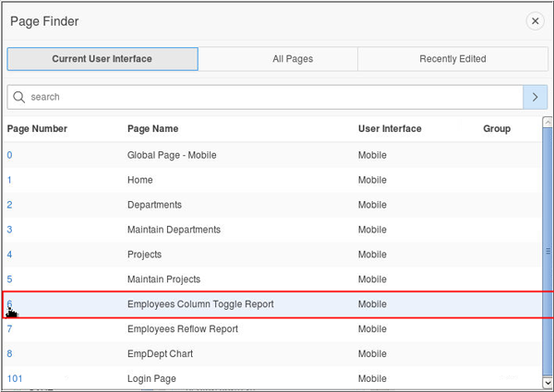Click the vertical scrollbar of the page list
The image size is (554, 392).
click(548, 249)
